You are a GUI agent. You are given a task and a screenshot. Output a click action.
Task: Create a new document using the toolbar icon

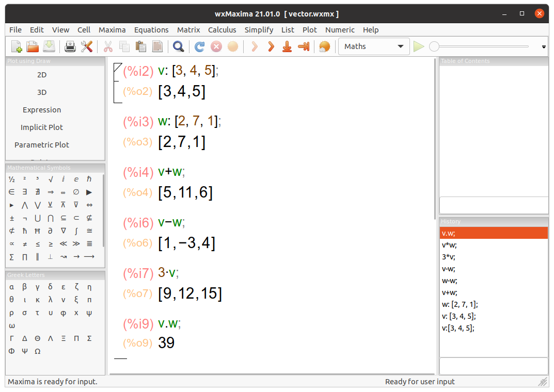16,46
